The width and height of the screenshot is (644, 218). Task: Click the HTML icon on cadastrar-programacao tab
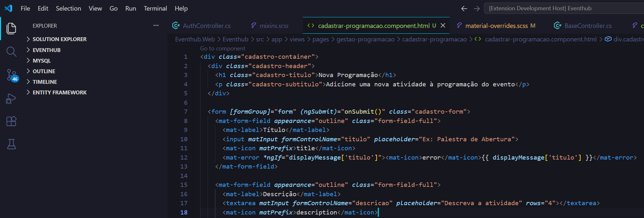point(311,26)
